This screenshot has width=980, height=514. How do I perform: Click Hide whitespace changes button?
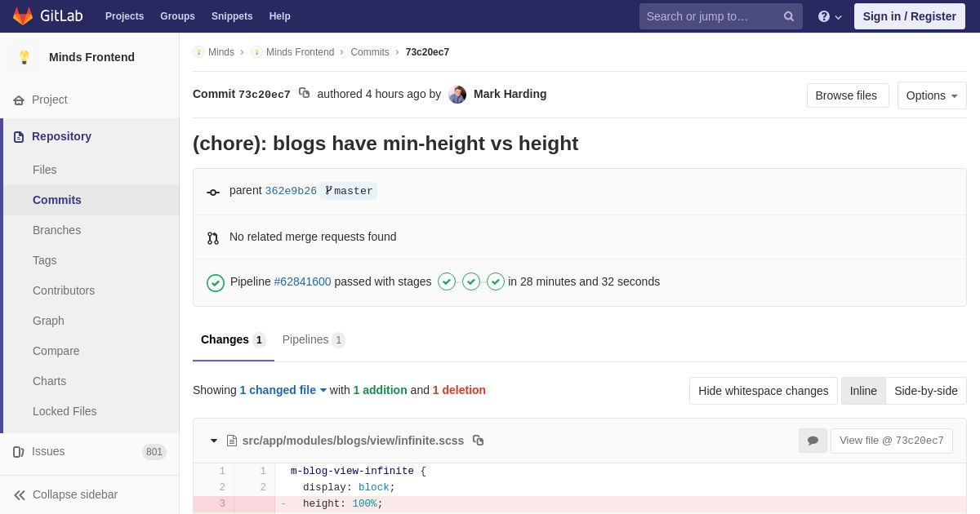click(764, 391)
